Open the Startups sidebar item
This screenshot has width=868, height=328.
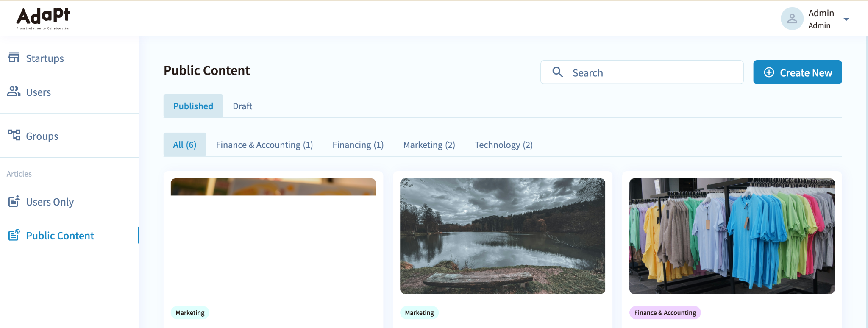[x=70, y=58]
